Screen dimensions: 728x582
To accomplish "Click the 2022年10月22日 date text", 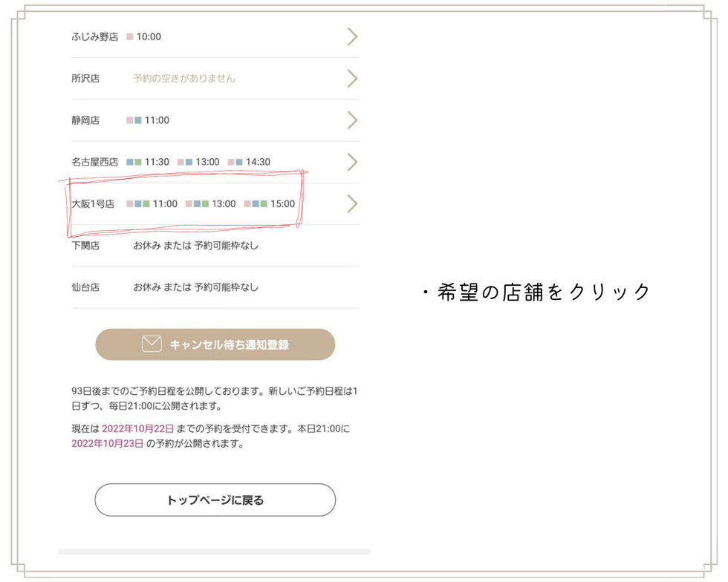I will click(138, 429).
